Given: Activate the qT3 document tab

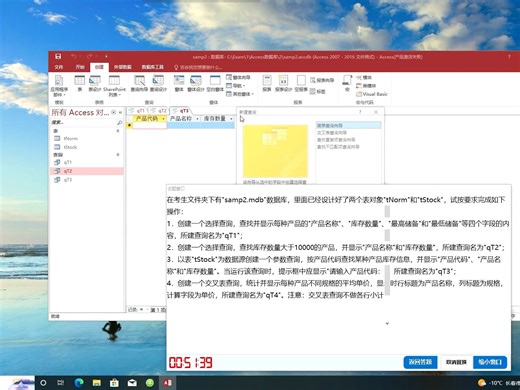Looking at the screenshot, I should point(180,110).
